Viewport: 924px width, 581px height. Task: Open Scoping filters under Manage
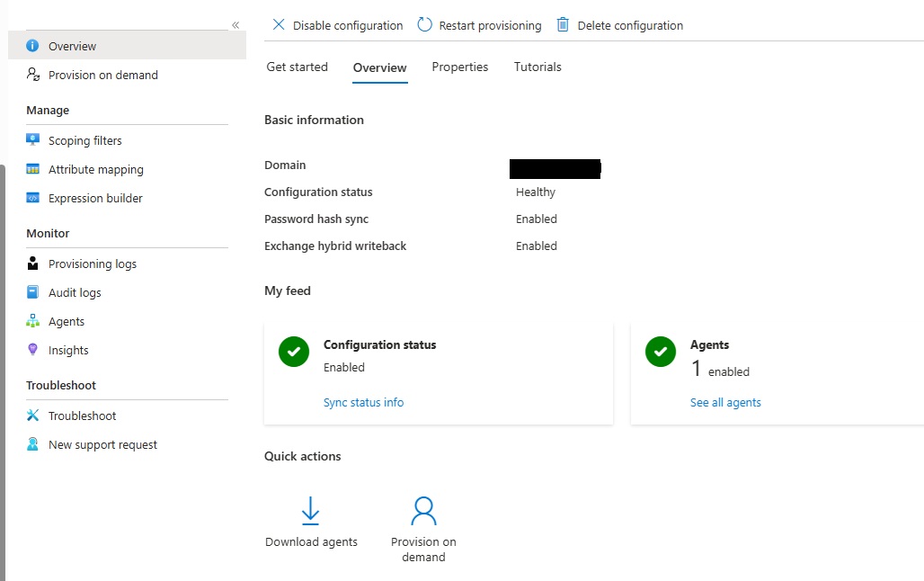85,140
